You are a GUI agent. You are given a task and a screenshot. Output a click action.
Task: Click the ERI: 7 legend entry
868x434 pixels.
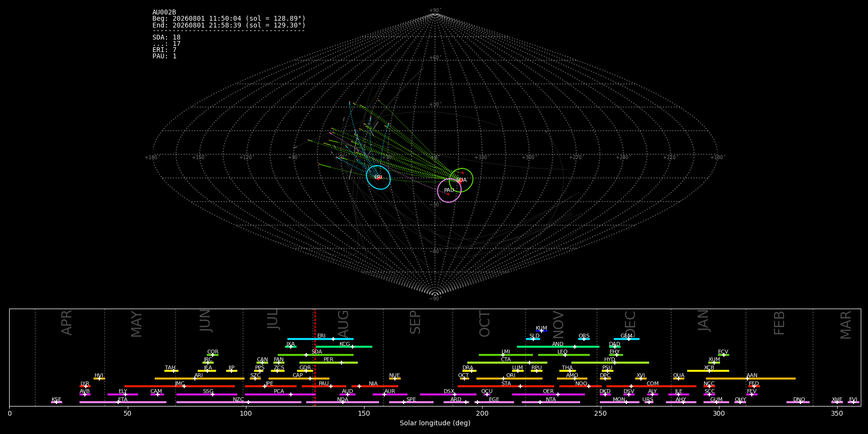pyautogui.click(x=164, y=50)
